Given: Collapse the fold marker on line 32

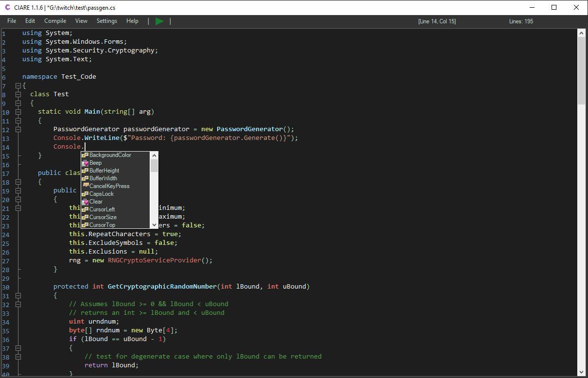Looking at the screenshot, I should click(x=18, y=304).
